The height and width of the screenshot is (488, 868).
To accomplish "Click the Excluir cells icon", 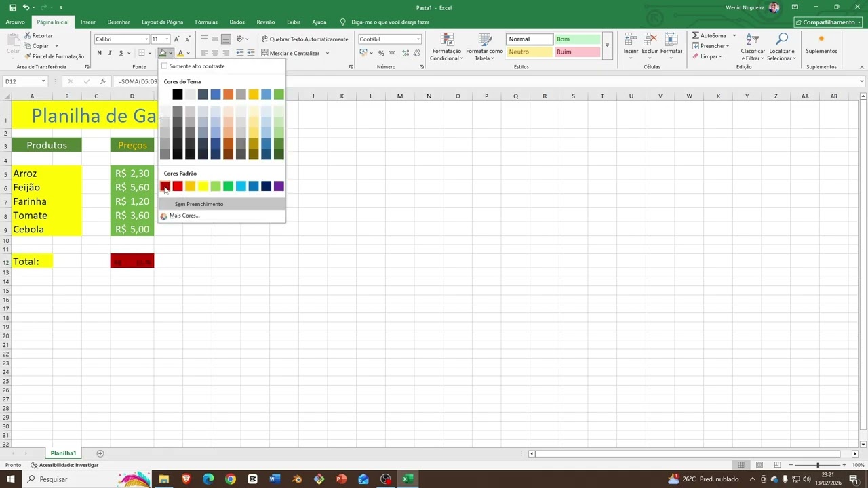I will pos(650,39).
